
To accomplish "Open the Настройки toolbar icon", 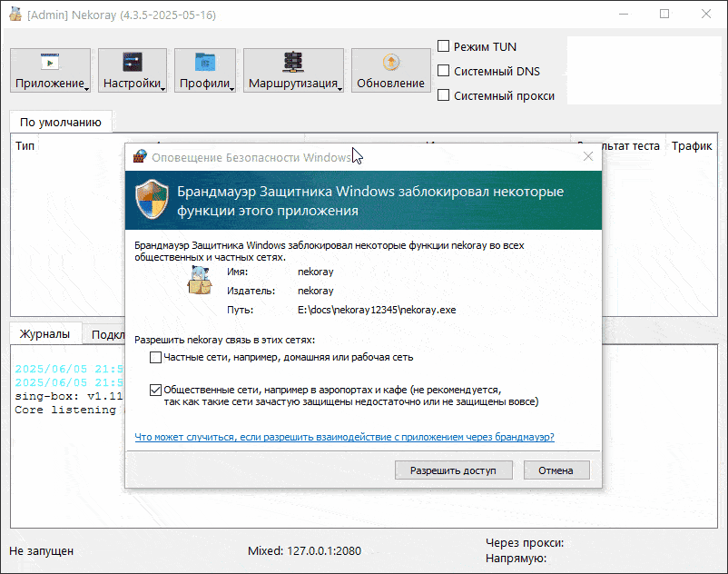I will [x=132, y=62].
